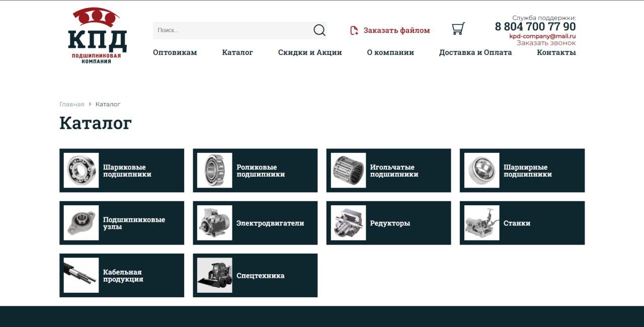
Task: Click the search magnifier icon
Action: pos(319,30)
